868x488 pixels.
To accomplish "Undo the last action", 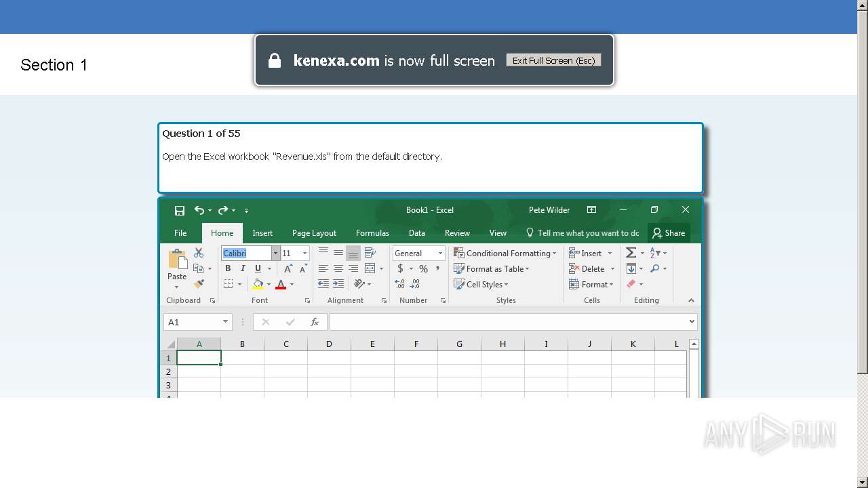I will 199,210.
